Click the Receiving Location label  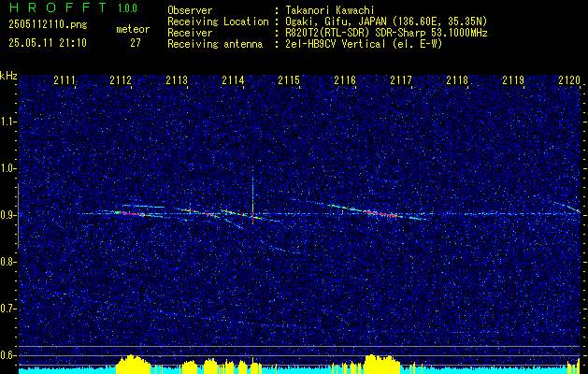(x=218, y=22)
